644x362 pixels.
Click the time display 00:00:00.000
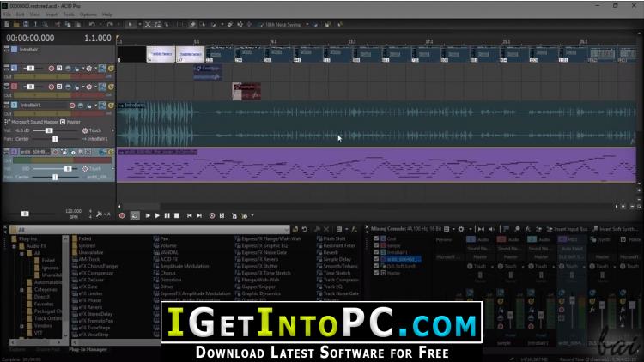(x=30, y=38)
